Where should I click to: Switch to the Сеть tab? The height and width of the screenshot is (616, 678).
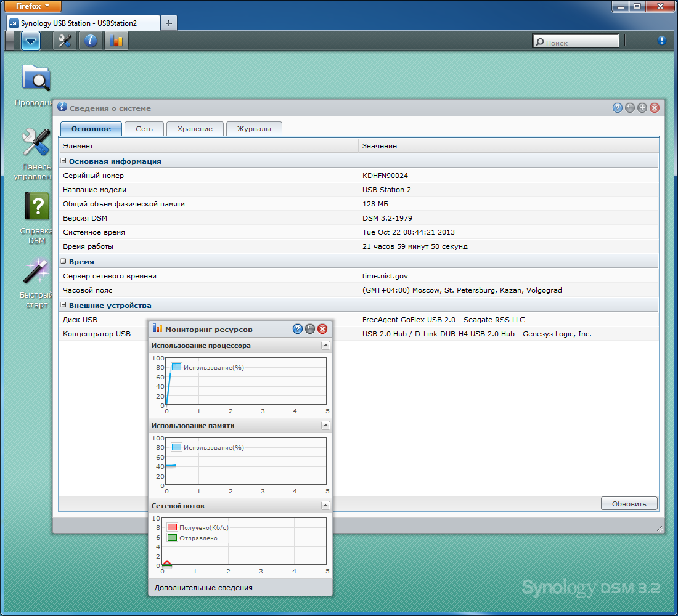(144, 128)
